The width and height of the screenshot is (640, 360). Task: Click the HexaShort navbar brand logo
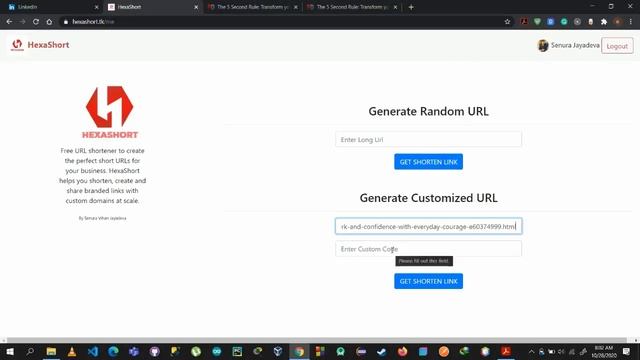point(40,45)
